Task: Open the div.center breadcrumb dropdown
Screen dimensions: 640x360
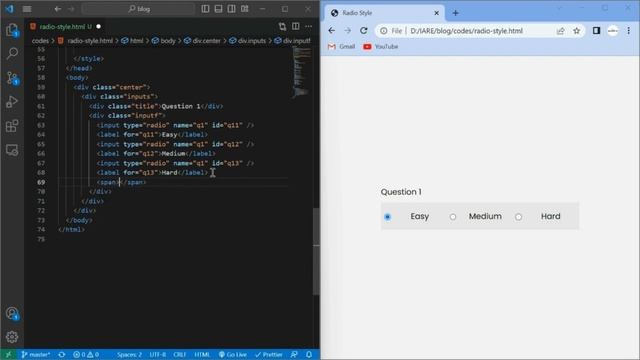Action: (202, 40)
